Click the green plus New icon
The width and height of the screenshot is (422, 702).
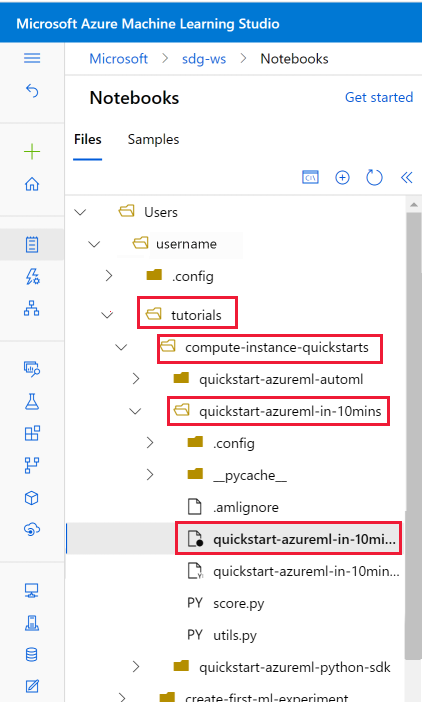[x=32, y=152]
